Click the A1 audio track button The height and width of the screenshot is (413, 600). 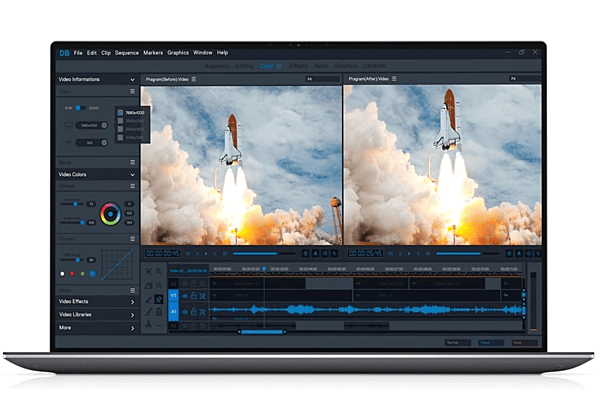coord(172,310)
